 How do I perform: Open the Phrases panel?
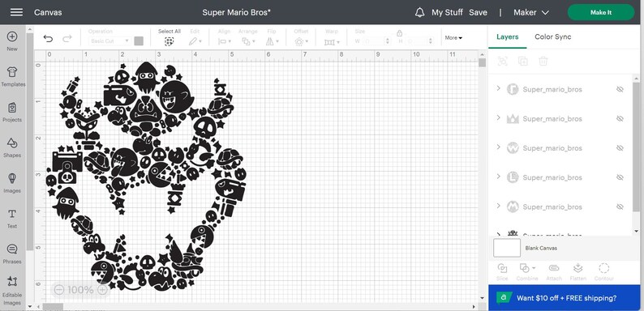point(12,254)
